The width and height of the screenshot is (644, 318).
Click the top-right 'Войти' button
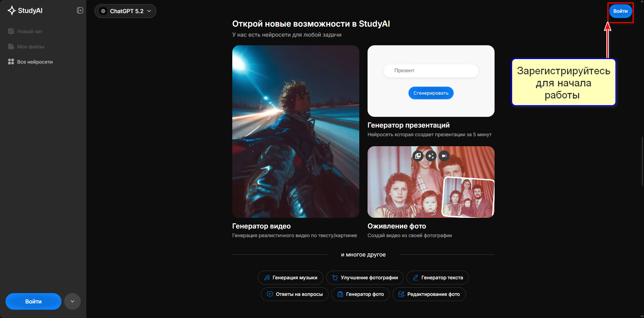[x=620, y=11]
